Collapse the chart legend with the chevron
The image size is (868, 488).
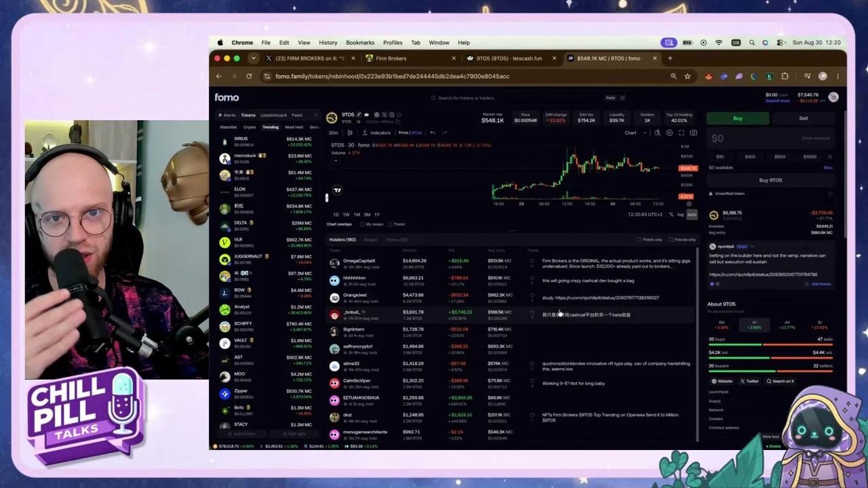[336, 161]
